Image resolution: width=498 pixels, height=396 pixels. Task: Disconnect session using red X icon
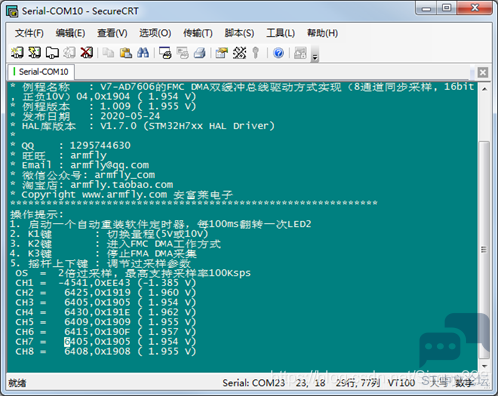point(87,53)
